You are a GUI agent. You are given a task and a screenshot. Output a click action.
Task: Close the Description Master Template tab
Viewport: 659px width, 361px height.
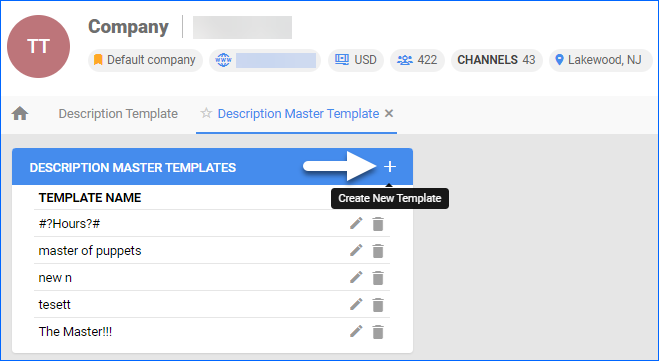click(x=389, y=113)
